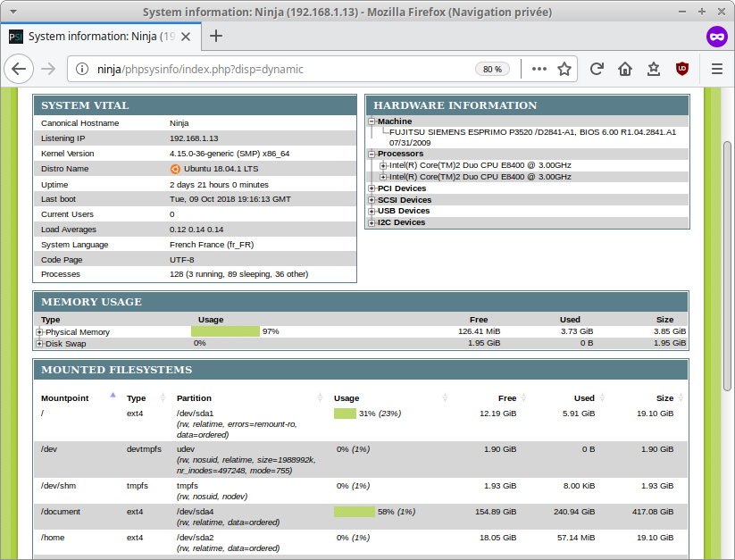This screenshot has height=560, width=735.
Task: Select the devtmpfs type cell
Action: point(144,449)
